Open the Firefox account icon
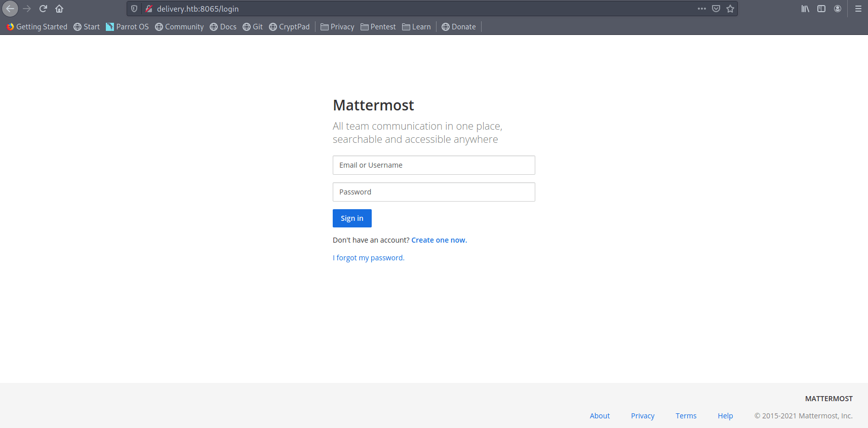Viewport: 868px width, 428px height. point(838,9)
